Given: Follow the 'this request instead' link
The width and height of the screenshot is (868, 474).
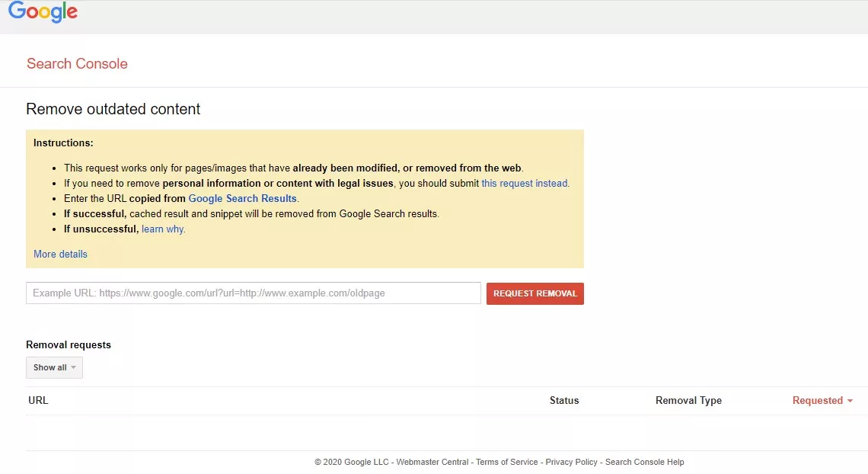Looking at the screenshot, I should (525, 184).
